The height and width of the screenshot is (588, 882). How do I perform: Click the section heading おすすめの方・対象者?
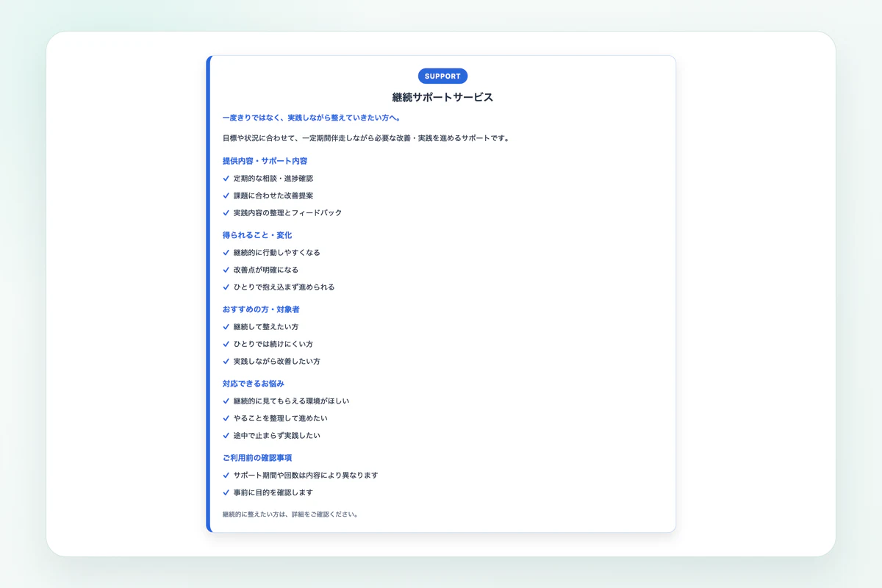tap(261, 309)
